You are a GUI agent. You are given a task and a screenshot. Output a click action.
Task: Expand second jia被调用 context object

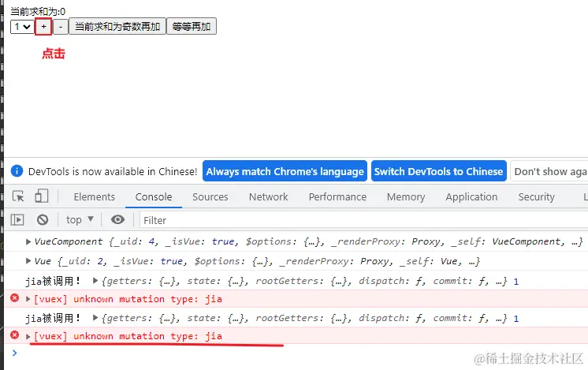95,318
